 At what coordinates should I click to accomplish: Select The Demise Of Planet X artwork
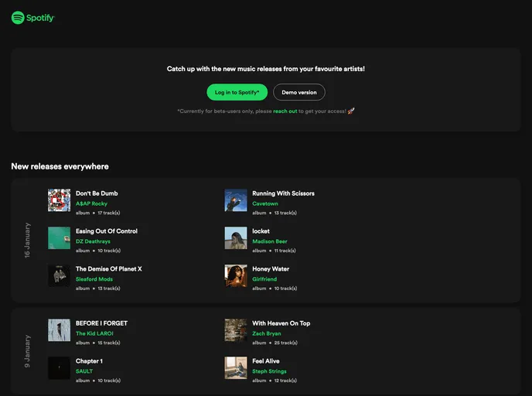59,276
